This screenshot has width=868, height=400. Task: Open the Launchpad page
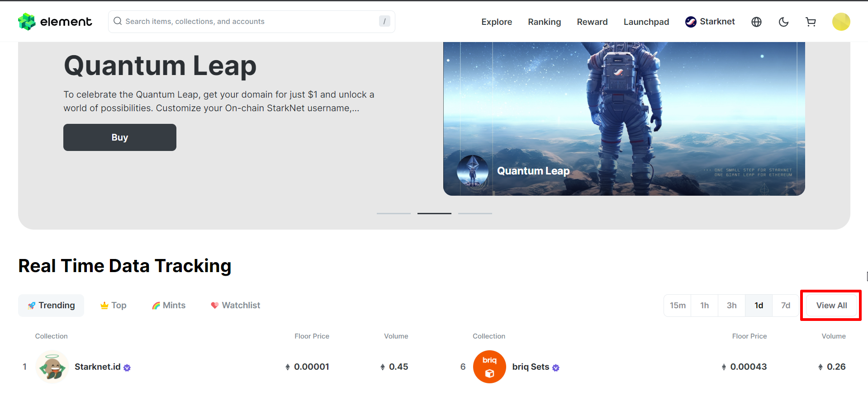coord(646,22)
